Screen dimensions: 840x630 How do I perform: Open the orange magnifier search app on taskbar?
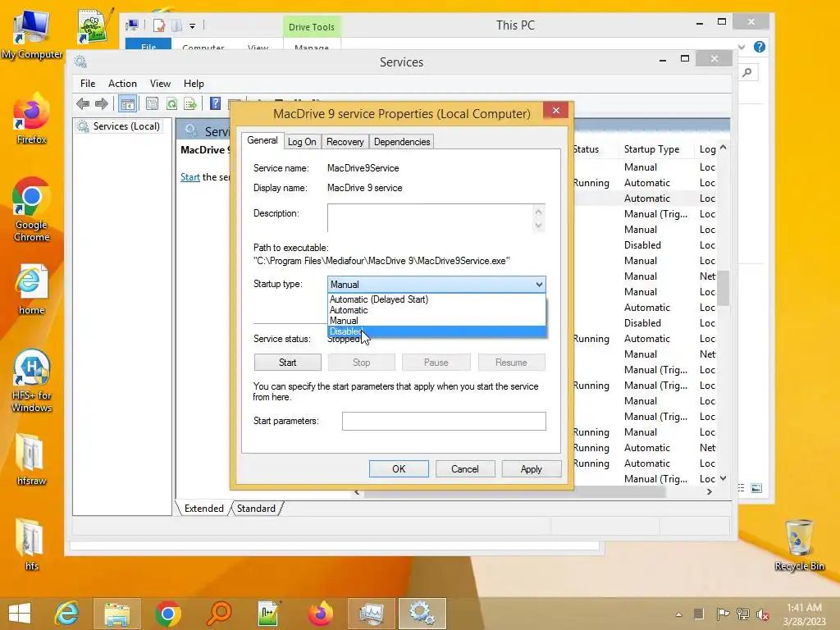(x=218, y=614)
